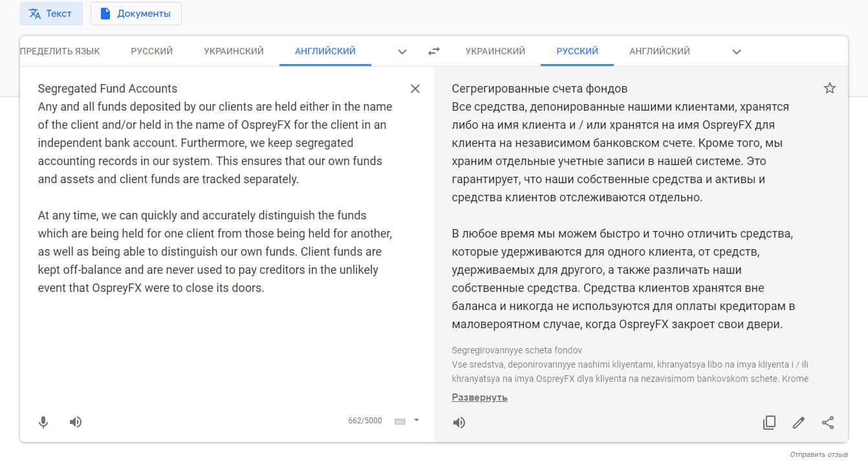The width and height of the screenshot is (868, 466).
Task: Open the Документы translation mode
Action: (136, 14)
